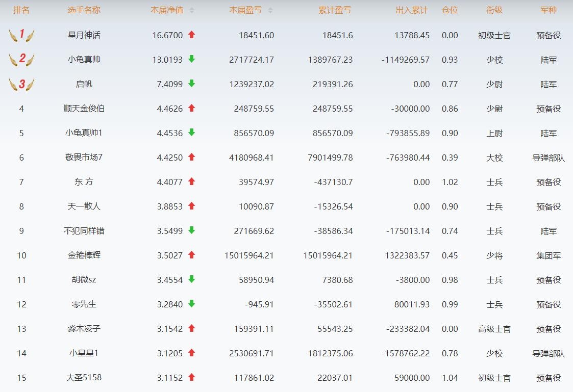Image resolution: width=573 pixels, height=392 pixels.
Task: Click the 累计盈亏 column header
Action: [x=335, y=10]
